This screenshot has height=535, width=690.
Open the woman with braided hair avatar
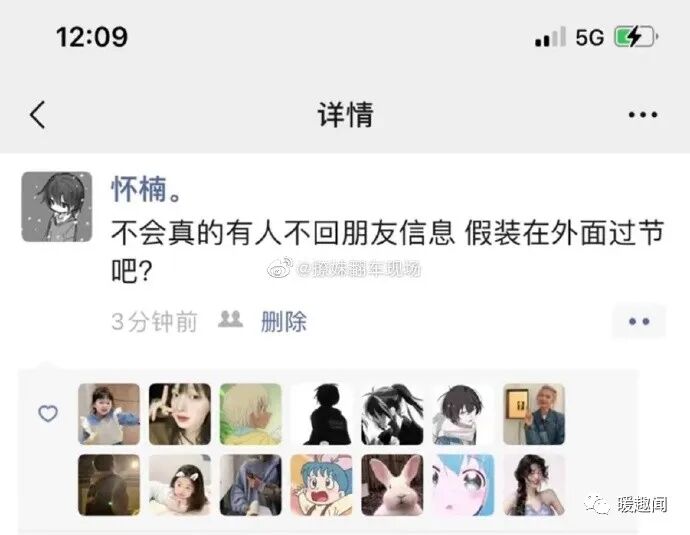(x=534, y=485)
